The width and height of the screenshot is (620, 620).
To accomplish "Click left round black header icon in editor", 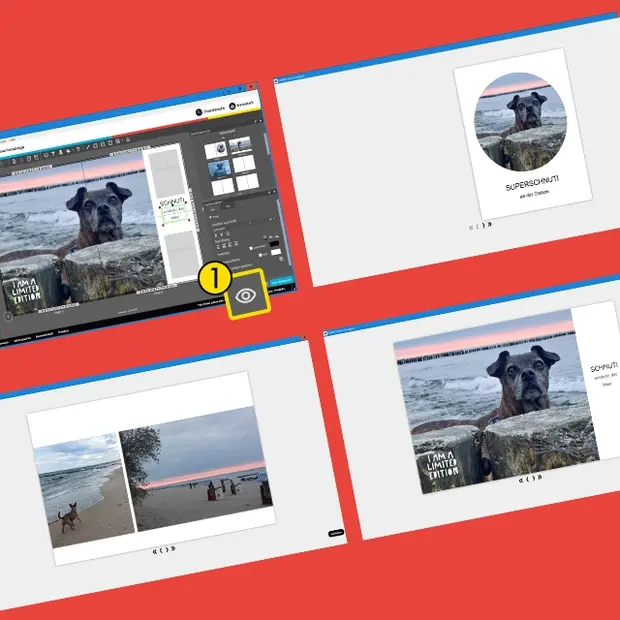I will pyautogui.click(x=199, y=112).
